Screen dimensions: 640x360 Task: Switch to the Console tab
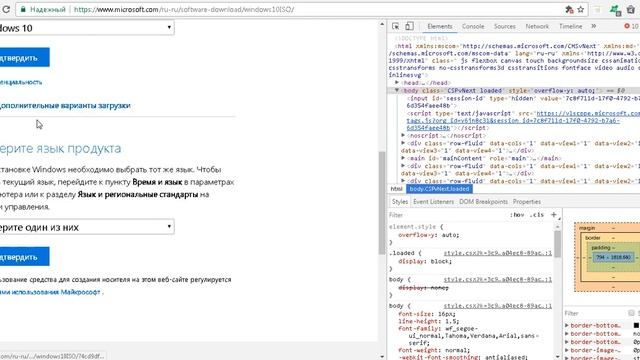(473, 26)
